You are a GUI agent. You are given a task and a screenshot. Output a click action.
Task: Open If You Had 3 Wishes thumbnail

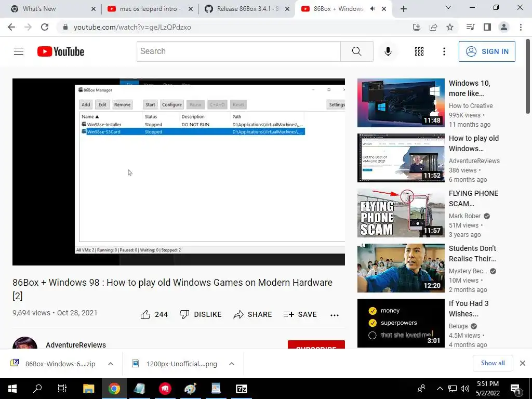tap(401, 323)
